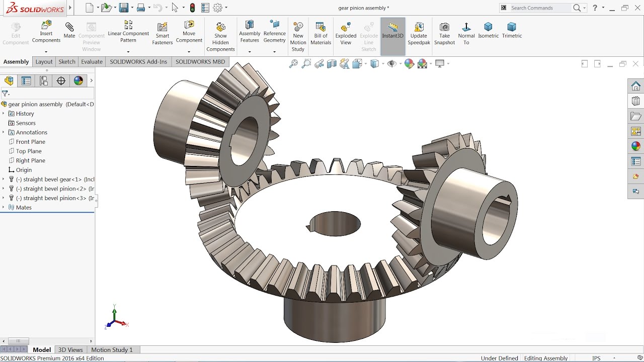644x362 pixels.
Task: Open DisplayManager tab icon
Action: pos(78,80)
